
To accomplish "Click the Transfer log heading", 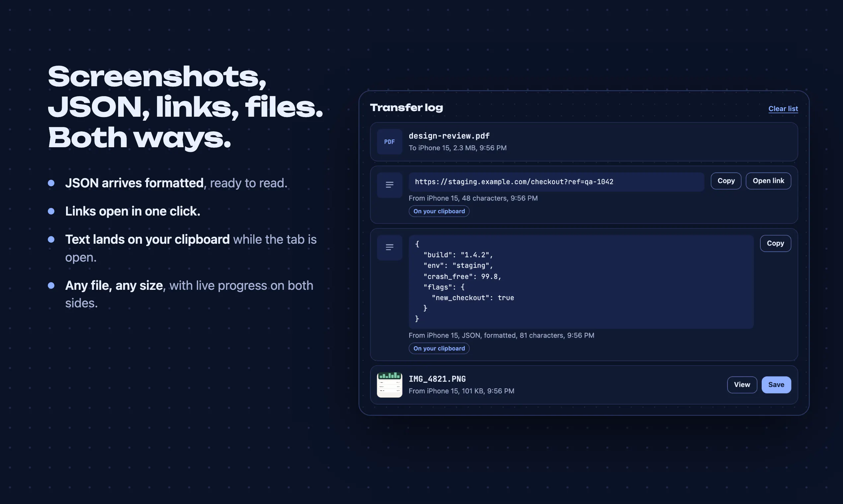I will [406, 108].
